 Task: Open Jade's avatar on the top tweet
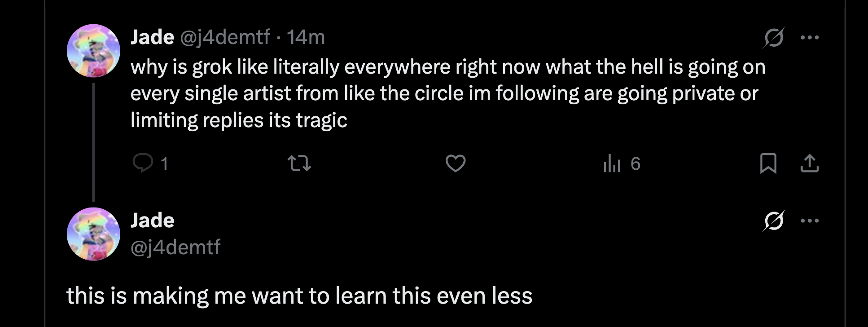[93, 51]
